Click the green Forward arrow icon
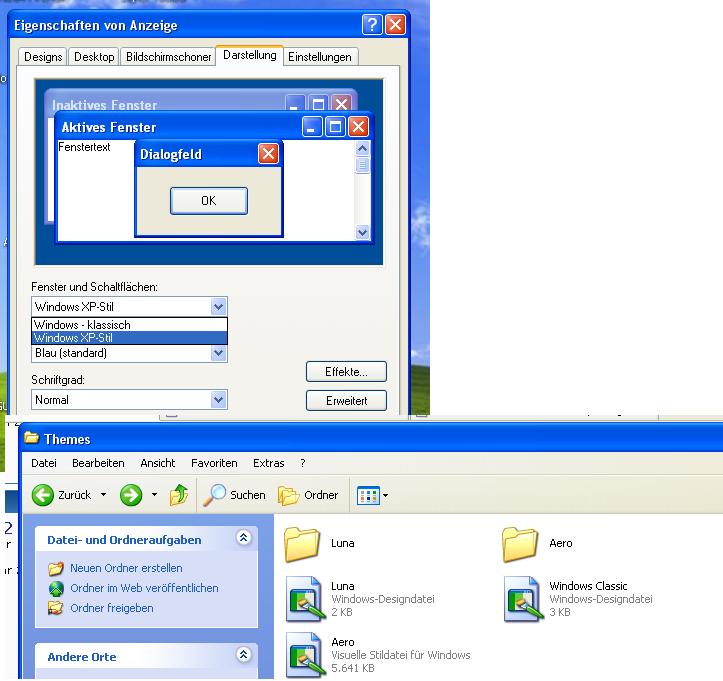723x681 pixels. point(131,495)
